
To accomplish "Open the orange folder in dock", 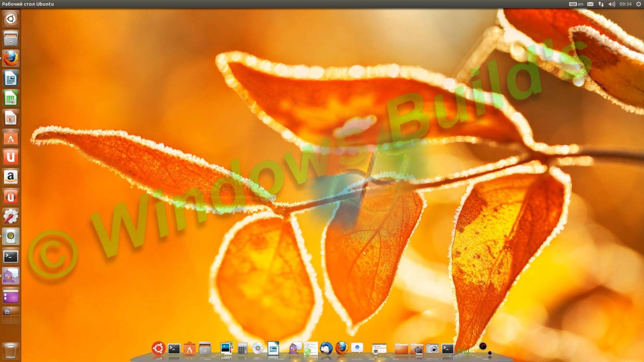I will click(x=401, y=348).
